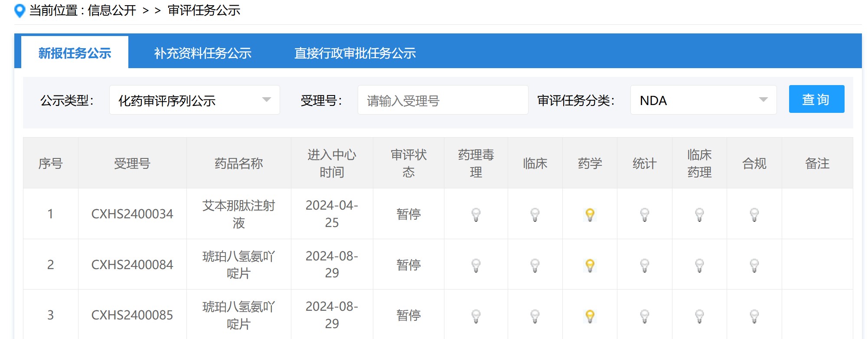Image resolution: width=868 pixels, height=339 pixels.
Task: Click 审评任务公示 breadcrumb text
Action: click(204, 10)
